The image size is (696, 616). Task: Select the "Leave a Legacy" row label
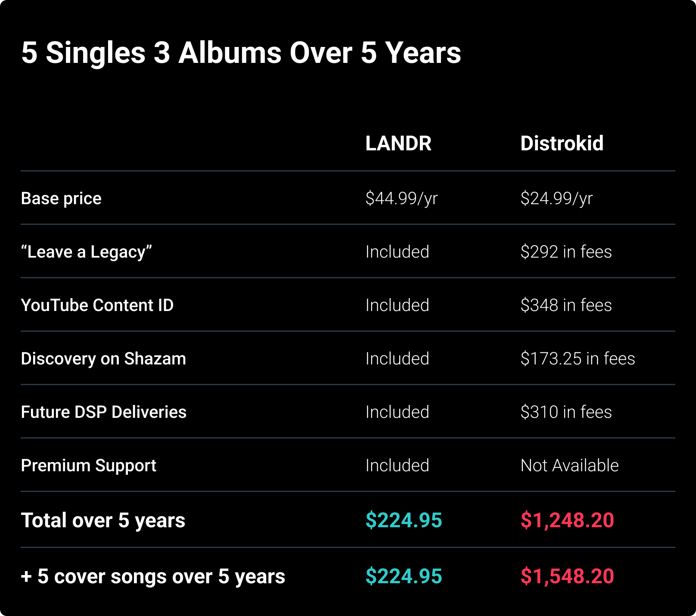point(87,252)
